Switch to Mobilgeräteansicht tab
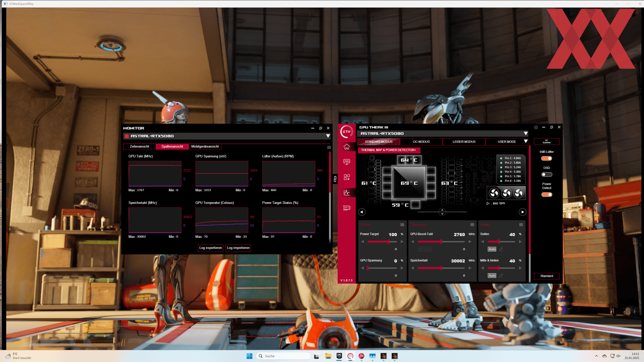This screenshot has height=362, width=644. pos(205,146)
